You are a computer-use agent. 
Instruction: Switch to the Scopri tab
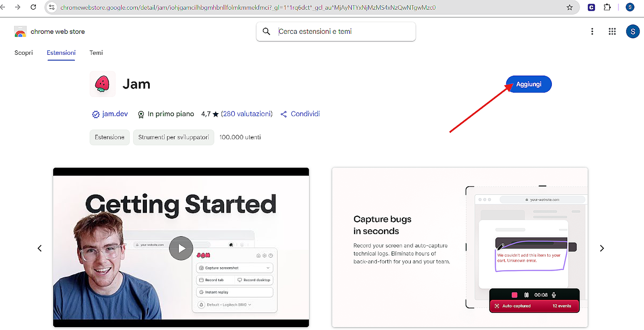(24, 53)
